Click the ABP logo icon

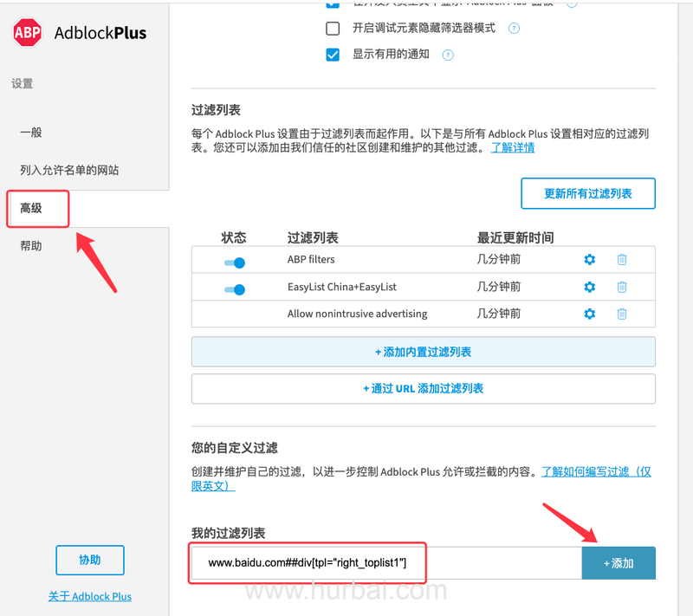(28, 32)
